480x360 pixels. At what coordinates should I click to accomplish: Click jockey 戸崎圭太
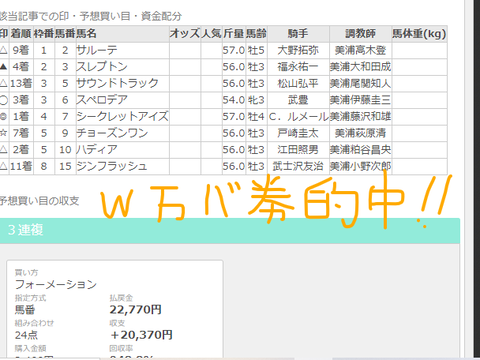[298, 133]
